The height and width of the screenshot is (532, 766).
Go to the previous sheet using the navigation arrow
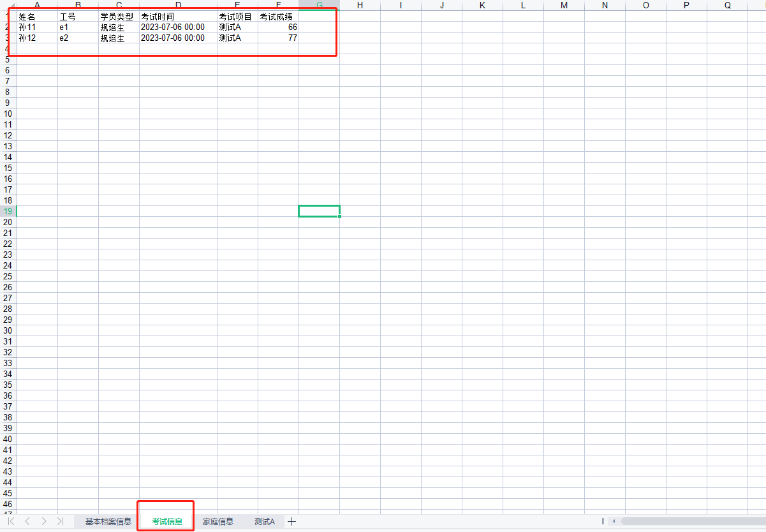pyautogui.click(x=27, y=521)
